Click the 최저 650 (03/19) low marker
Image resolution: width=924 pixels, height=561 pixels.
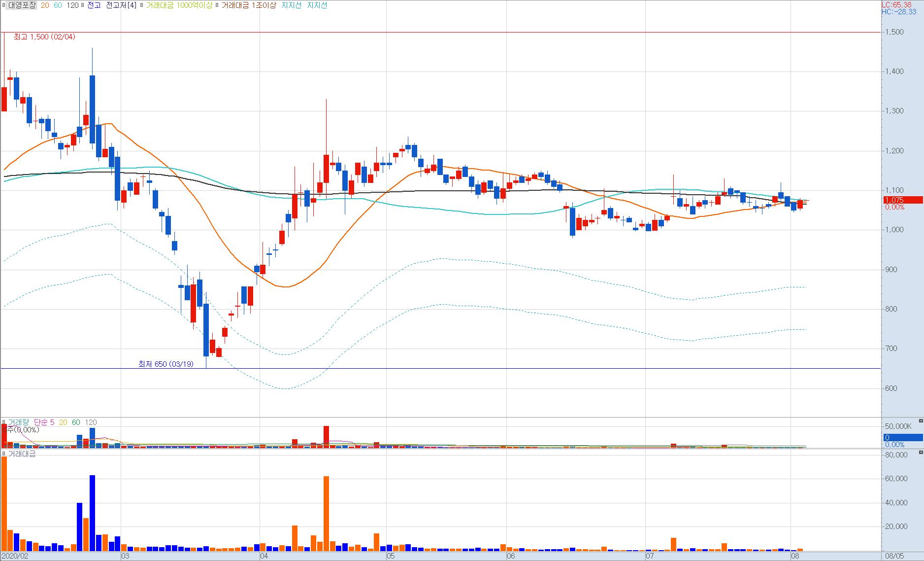pyautogui.click(x=166, y=364)
